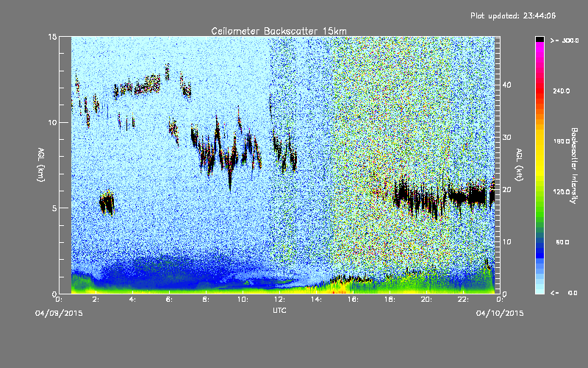Click the 14: hour tick label
588x368 pixels.
pyautogui.click(x=316, y=300)
